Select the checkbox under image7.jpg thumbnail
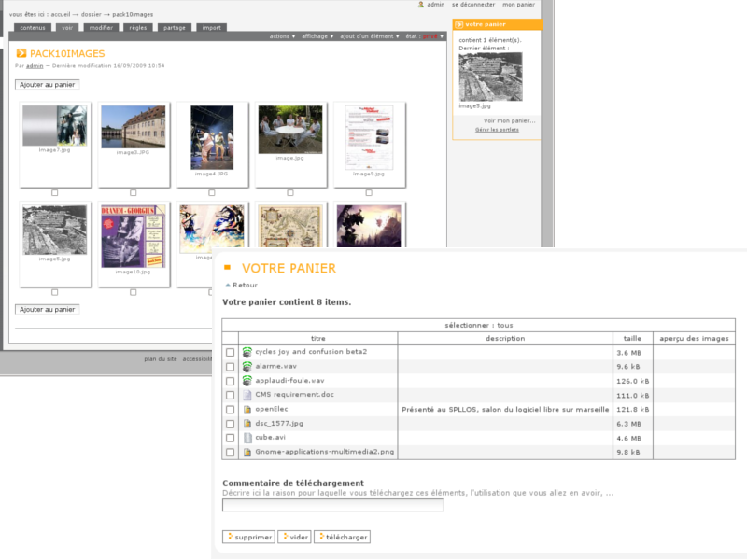The image size is (747, 560). click(x=55, y=192)
